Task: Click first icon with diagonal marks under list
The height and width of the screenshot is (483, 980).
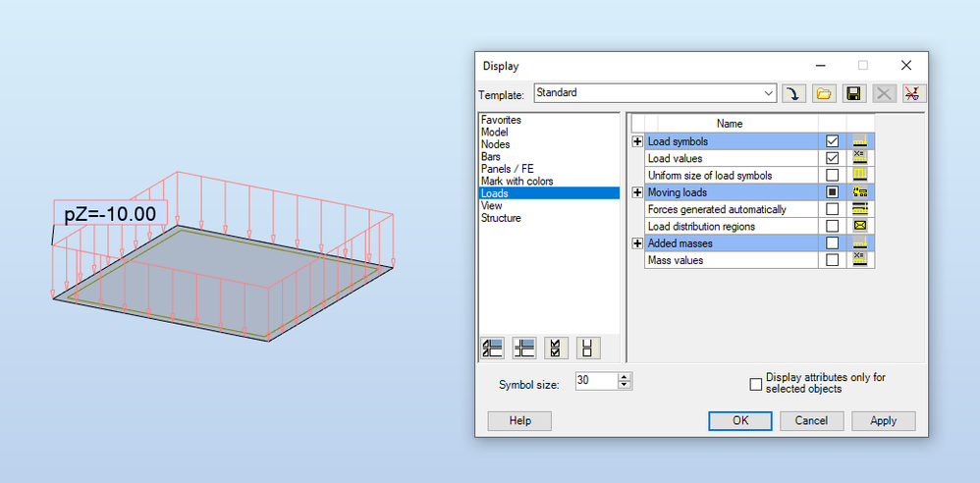Action: pyautogui.click(x=493, y=349)
